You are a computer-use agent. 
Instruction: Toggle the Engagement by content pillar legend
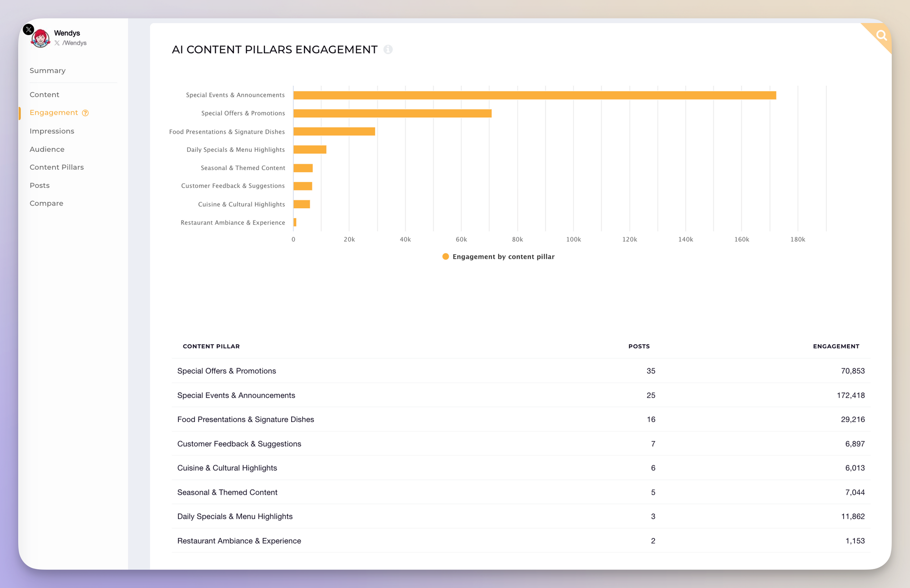[x=499, y=256]
